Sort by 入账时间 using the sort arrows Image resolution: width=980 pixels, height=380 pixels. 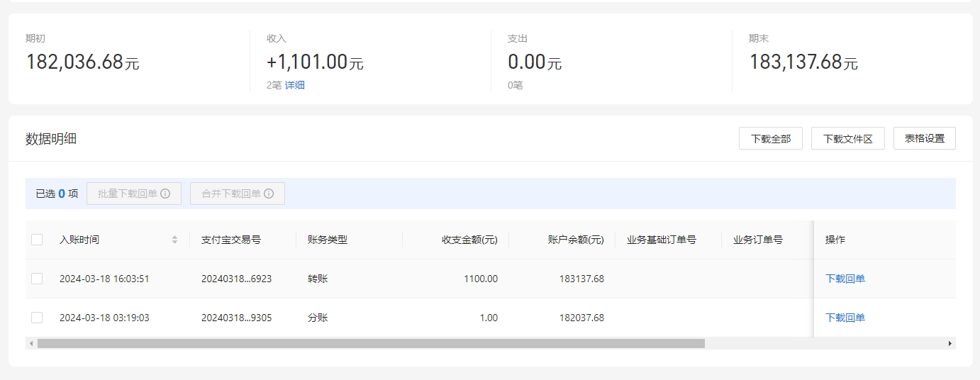pos(174,240)
